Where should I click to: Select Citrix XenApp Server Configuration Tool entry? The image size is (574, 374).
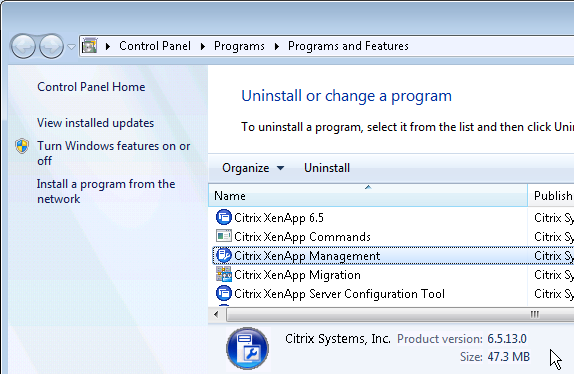(x=339, y=294)
